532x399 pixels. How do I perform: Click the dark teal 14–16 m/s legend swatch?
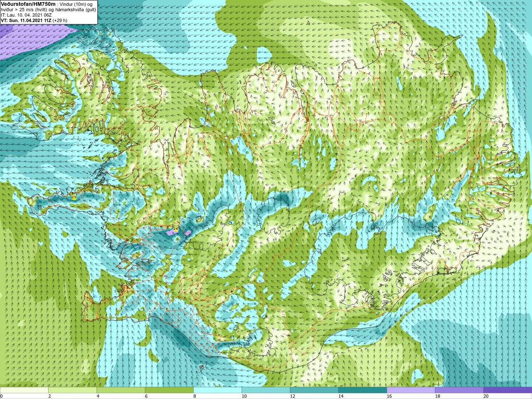362,390
